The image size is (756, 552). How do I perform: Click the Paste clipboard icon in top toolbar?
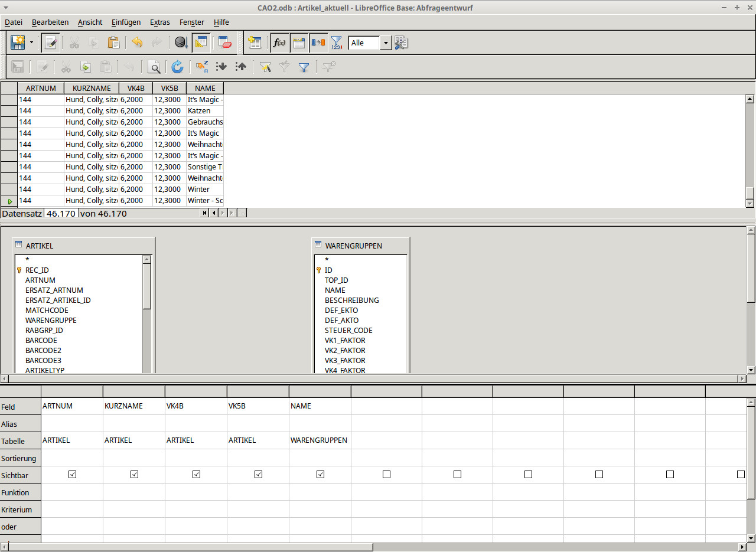(x=113, y=43)
